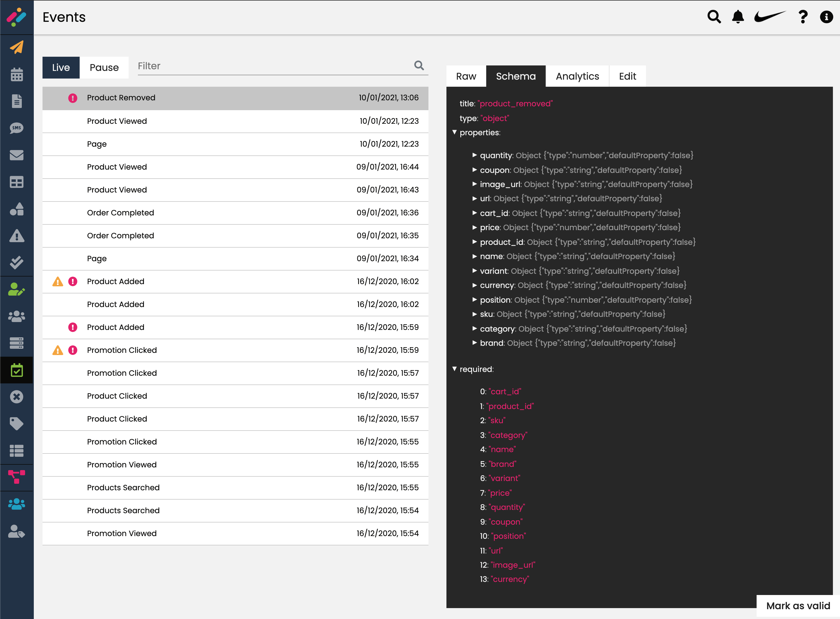
Task: Open the pink flowchart diagram icon
Action: (16, 477)
